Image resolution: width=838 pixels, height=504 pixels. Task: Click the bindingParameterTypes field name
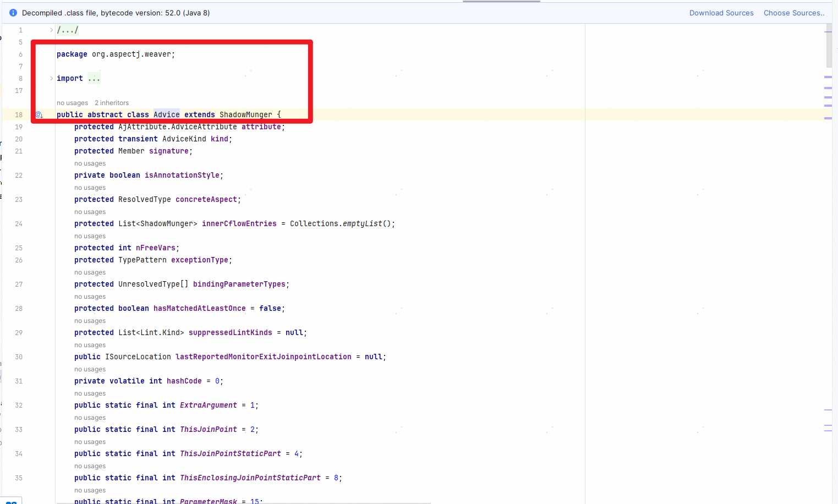(x=239, y=284)
